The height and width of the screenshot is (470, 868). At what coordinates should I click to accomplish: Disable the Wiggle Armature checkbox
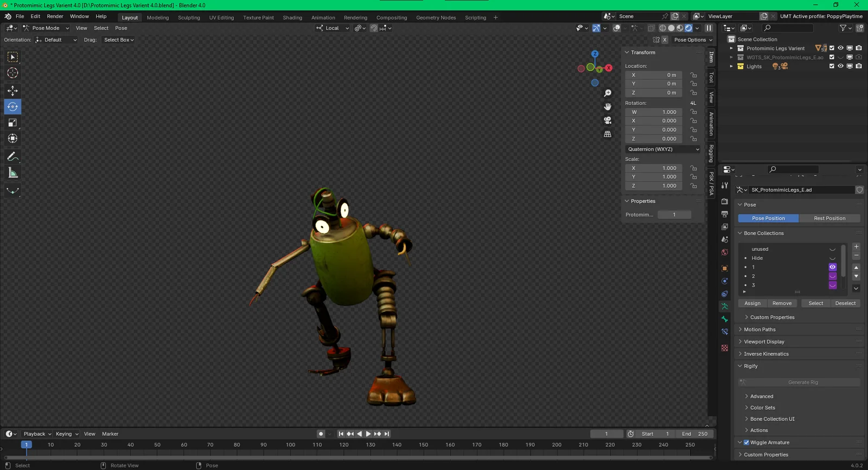(746, 442)
